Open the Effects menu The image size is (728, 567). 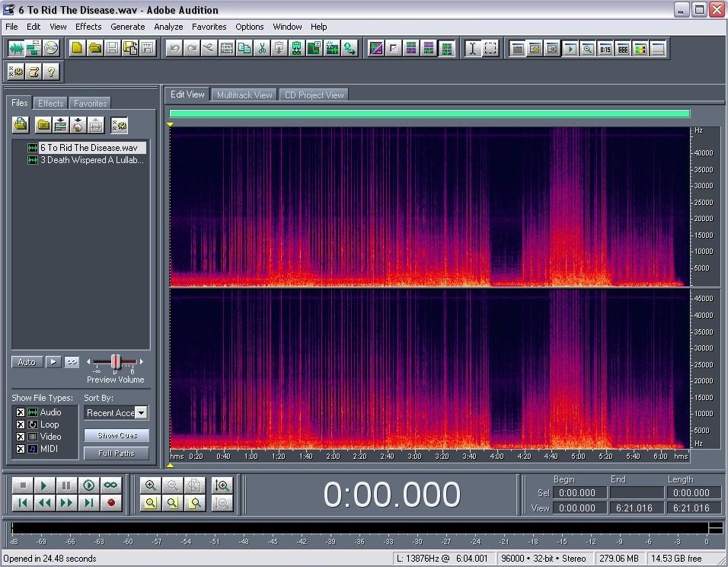(88, 27)
